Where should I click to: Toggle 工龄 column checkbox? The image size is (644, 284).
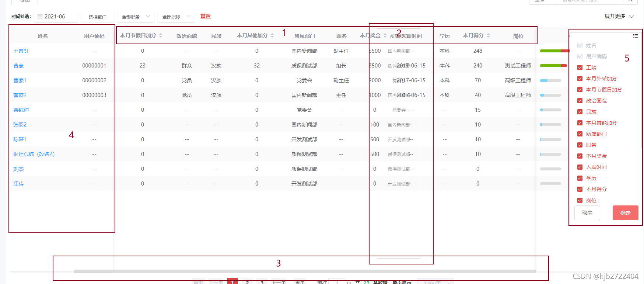[580, 67]
